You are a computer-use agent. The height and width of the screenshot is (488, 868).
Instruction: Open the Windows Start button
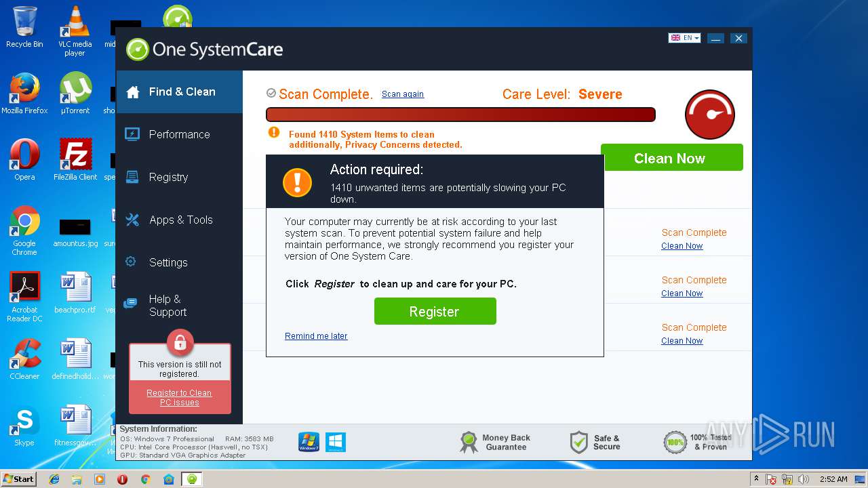click(x=18, y=479)
